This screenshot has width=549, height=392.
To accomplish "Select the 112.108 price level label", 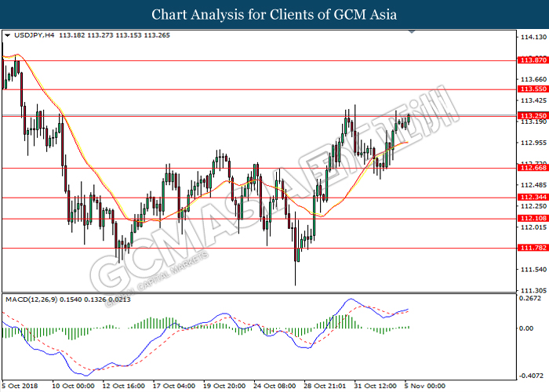I will (533, 218).
